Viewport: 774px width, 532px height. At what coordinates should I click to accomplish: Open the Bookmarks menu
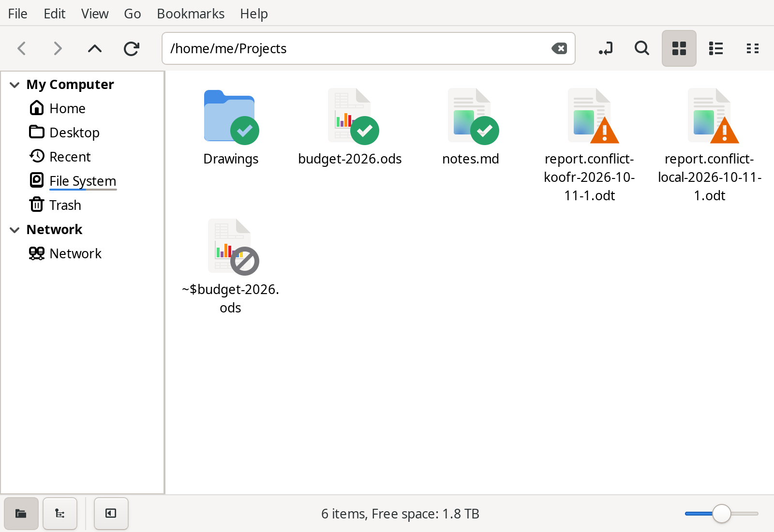(x=191, y=14)
